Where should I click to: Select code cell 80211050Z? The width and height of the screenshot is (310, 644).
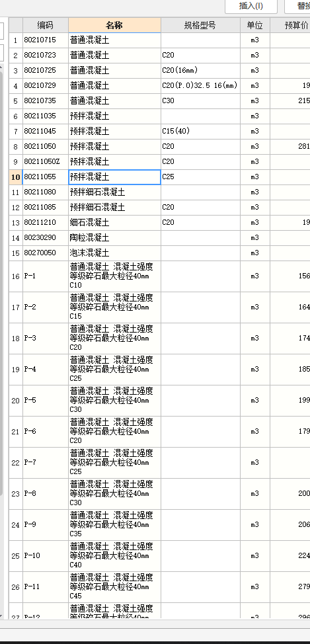[x=45, y=162]
